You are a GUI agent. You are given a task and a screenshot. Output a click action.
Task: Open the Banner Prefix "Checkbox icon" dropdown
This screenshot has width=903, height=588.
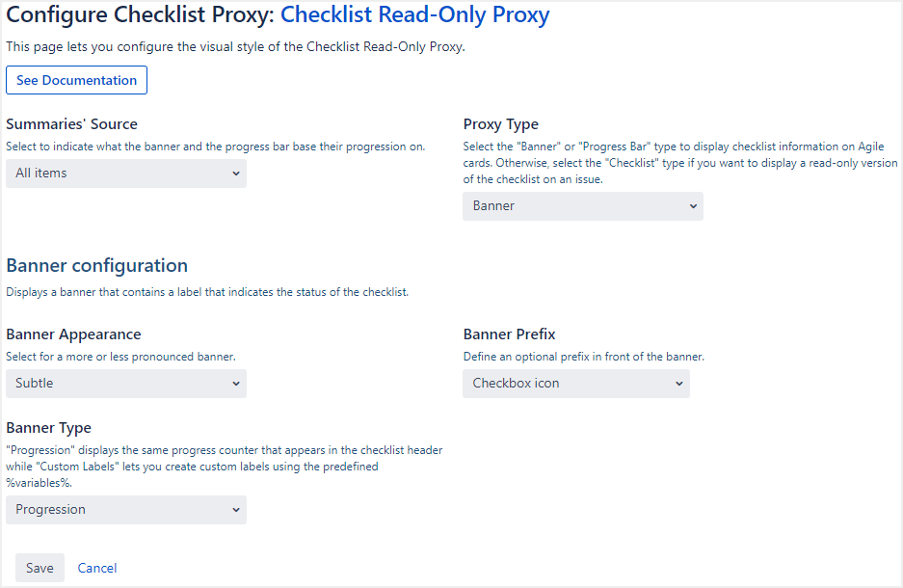pyautogui.click(x=575, y=384)
